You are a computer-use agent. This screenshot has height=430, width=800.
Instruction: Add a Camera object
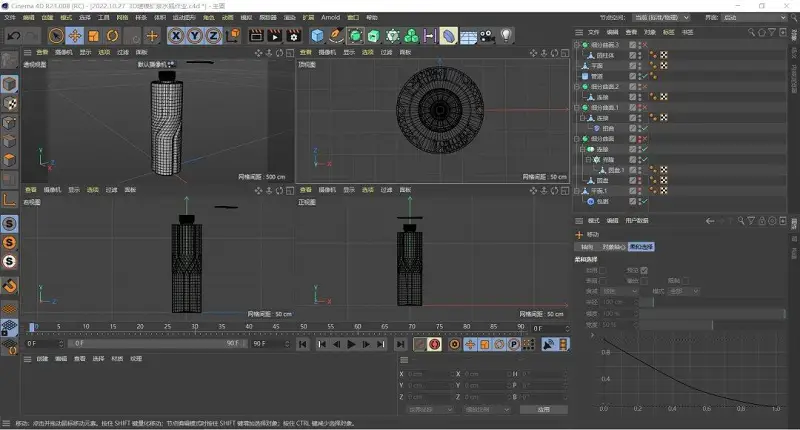487,36
